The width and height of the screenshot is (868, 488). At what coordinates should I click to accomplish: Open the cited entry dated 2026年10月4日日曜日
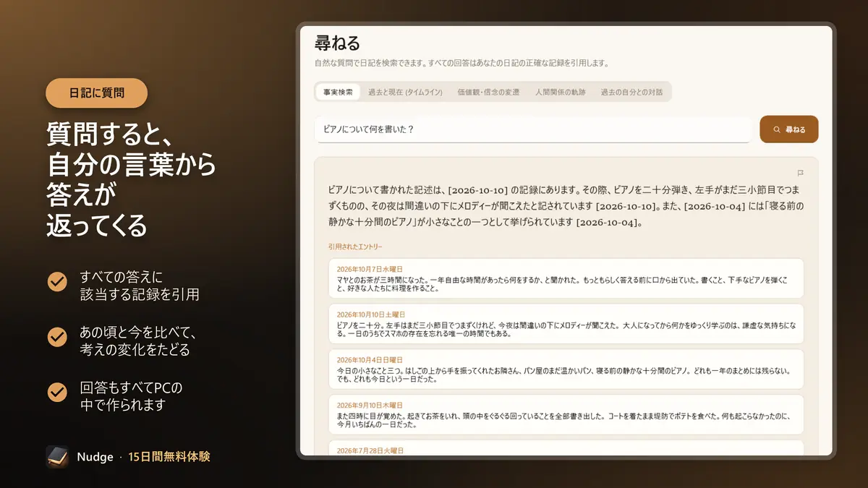[566, 369]
